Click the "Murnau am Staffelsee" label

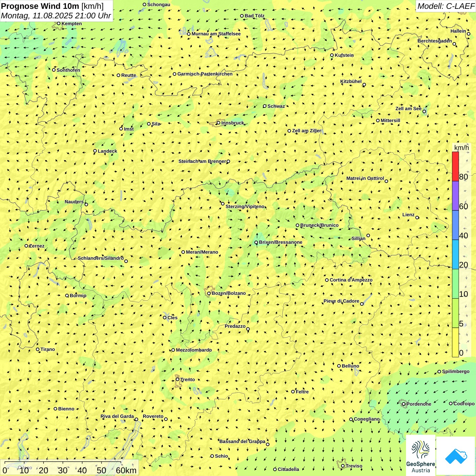coord(216,34)
